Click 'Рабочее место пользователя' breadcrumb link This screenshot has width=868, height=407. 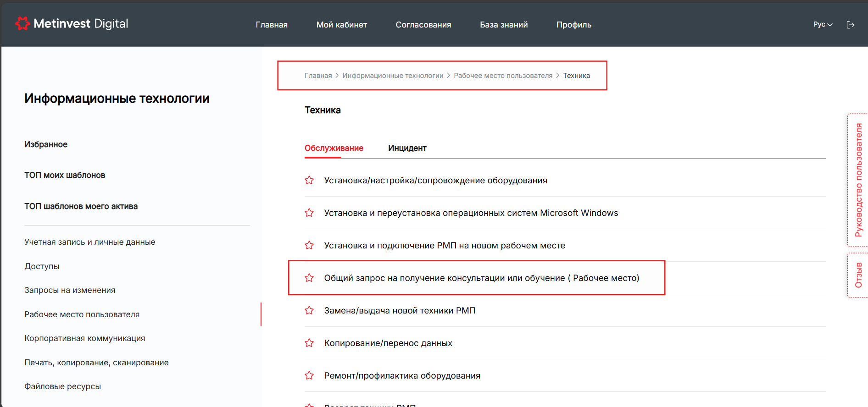503,76
